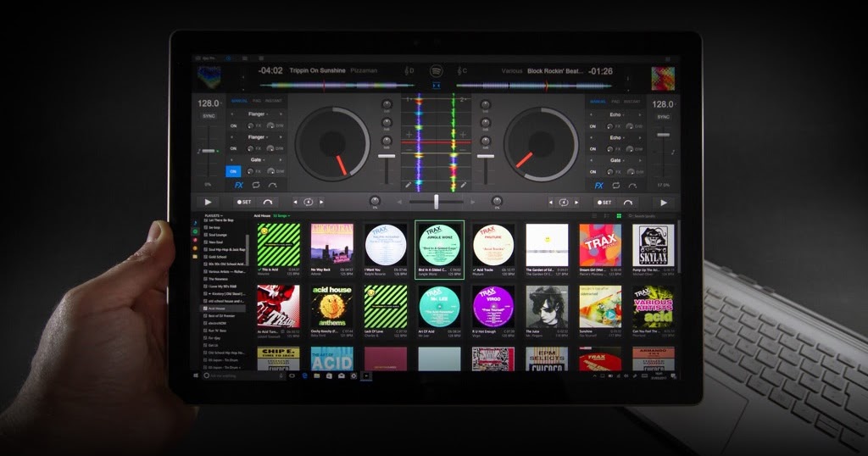Enable second Echo effect ON on right deck
Image resolution: width=868 pixels, height=456 pixels.
pos(593,149)
